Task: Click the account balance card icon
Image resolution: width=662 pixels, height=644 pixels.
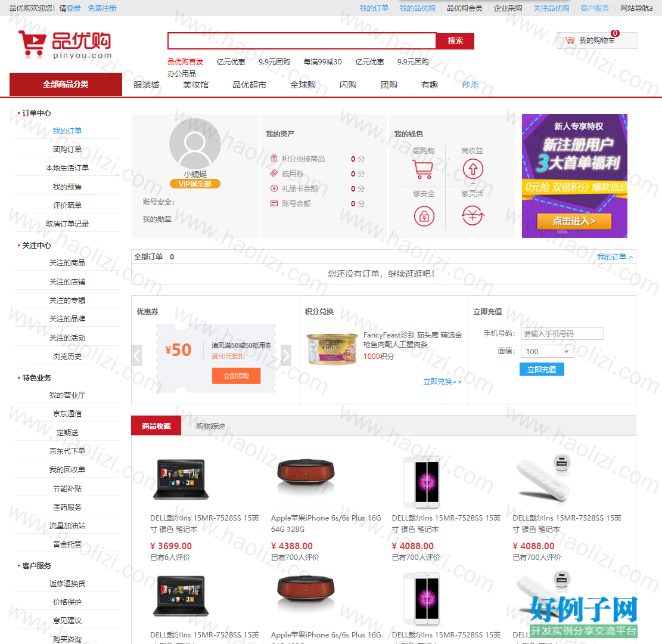Action: point(274,203)
